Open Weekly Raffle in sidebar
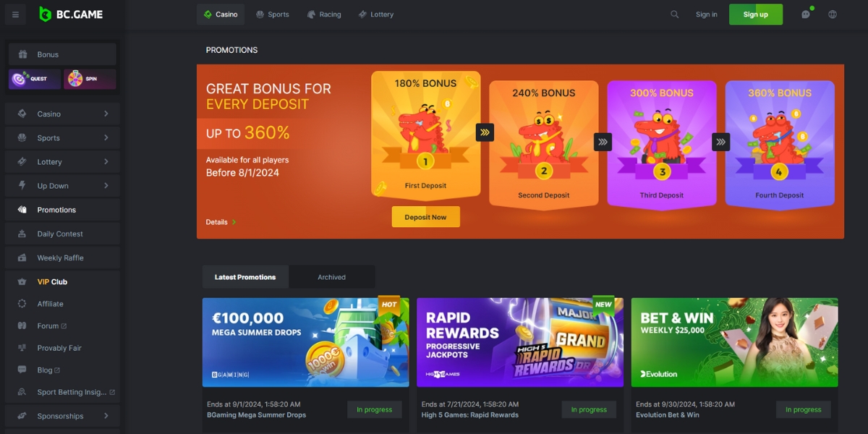868x434 pixels. click(x=62, y=258)
